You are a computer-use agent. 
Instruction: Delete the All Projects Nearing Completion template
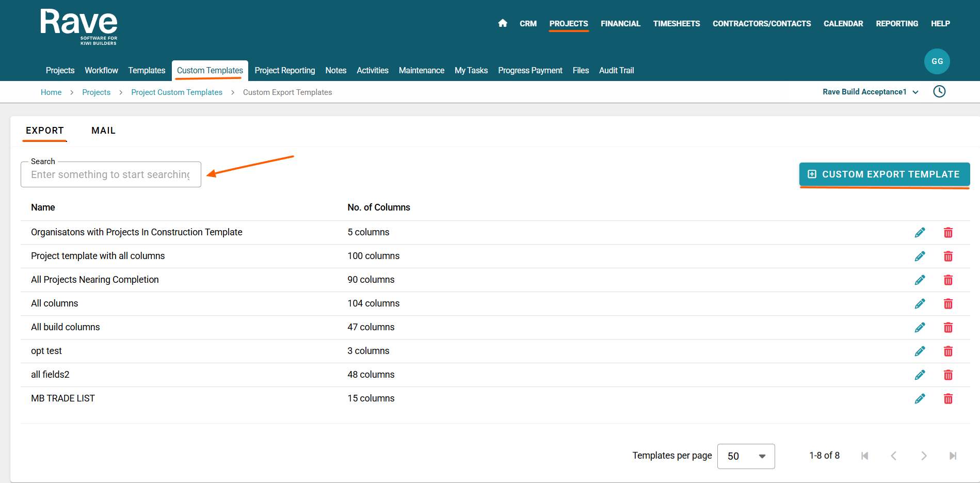948,280
